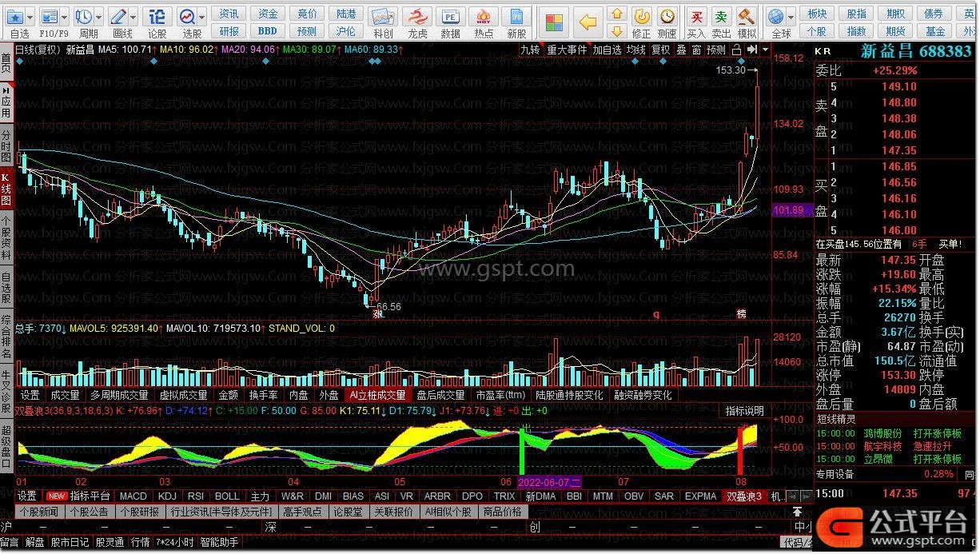The height and width of the screenshot is (554, 980).
Task: Open the 龙虎 ranking icon
Action: [417, 17]
